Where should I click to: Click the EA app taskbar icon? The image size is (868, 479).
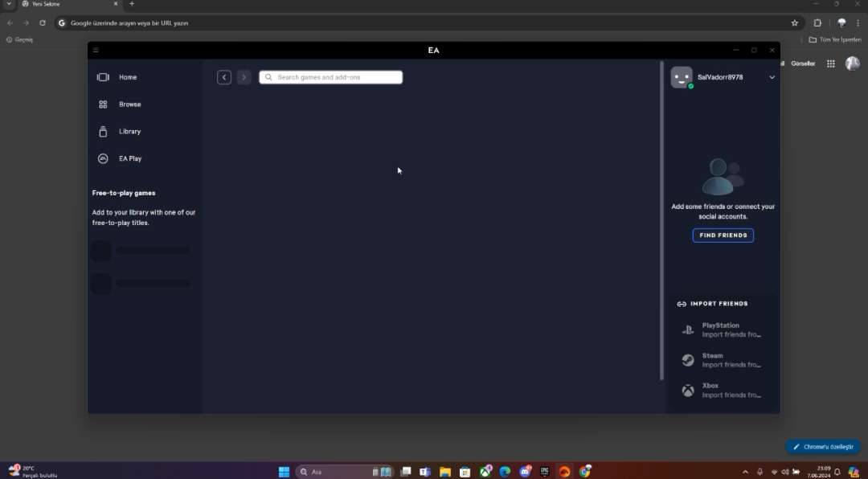coord(565,472)
